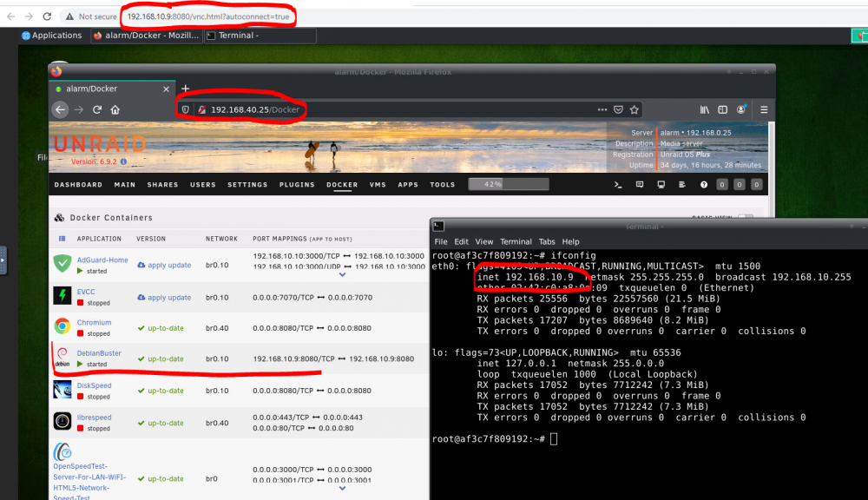Click the OpenSpeedTest speedometer container icon

point(62,451)
